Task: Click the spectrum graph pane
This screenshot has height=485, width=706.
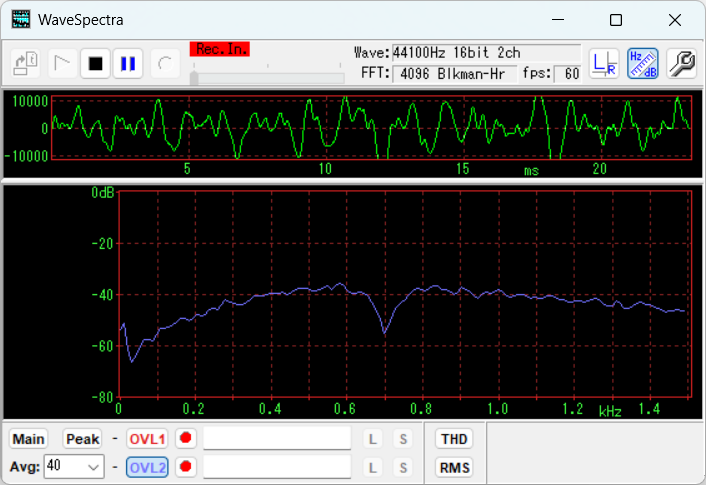Action: point(353,302)
